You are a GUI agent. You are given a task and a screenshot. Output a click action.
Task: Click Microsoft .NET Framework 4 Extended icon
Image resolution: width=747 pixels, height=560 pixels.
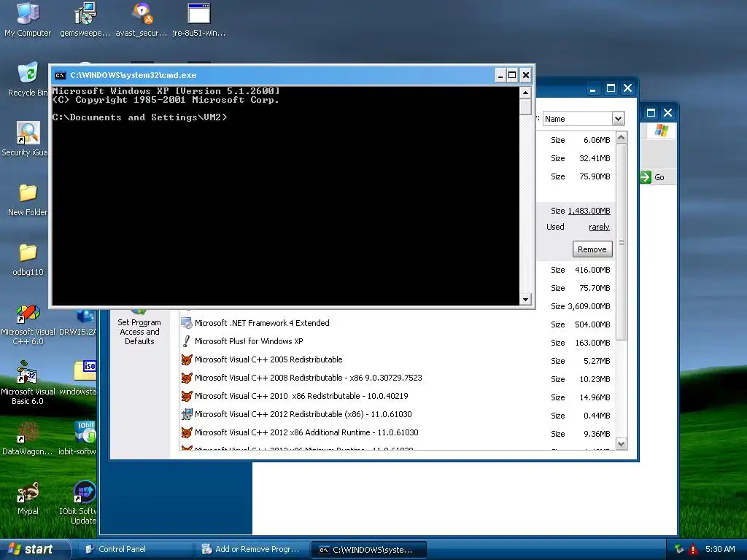[x=187, y=323]
